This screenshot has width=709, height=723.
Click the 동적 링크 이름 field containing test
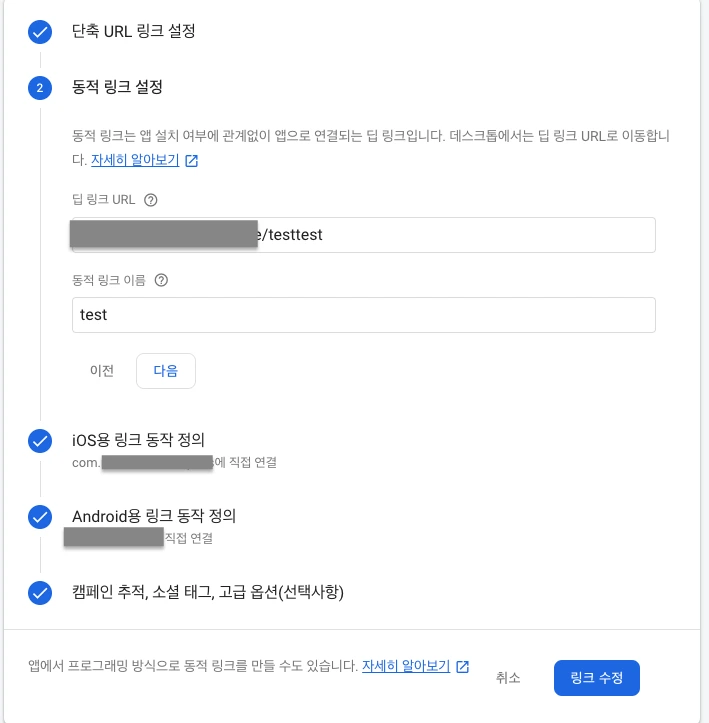pos(363,314)
